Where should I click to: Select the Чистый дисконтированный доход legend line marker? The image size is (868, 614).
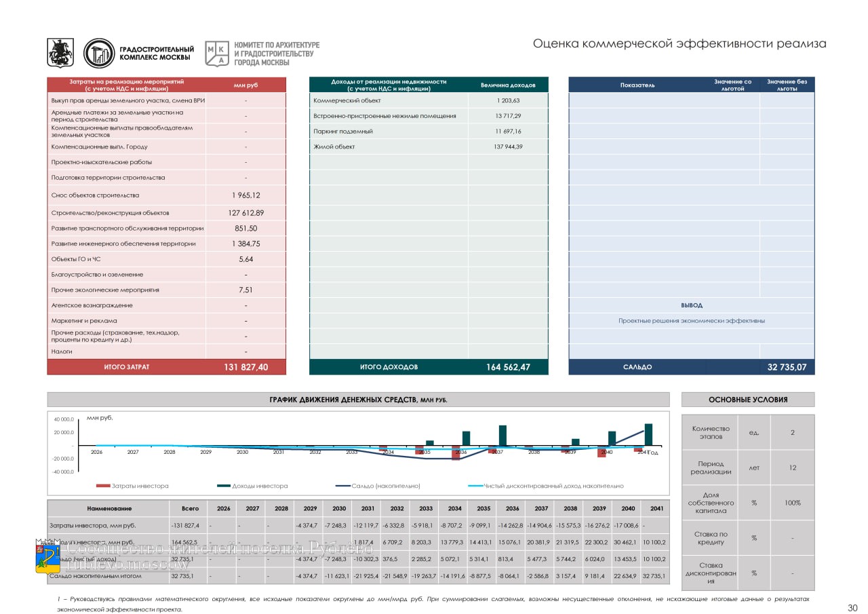475,486
